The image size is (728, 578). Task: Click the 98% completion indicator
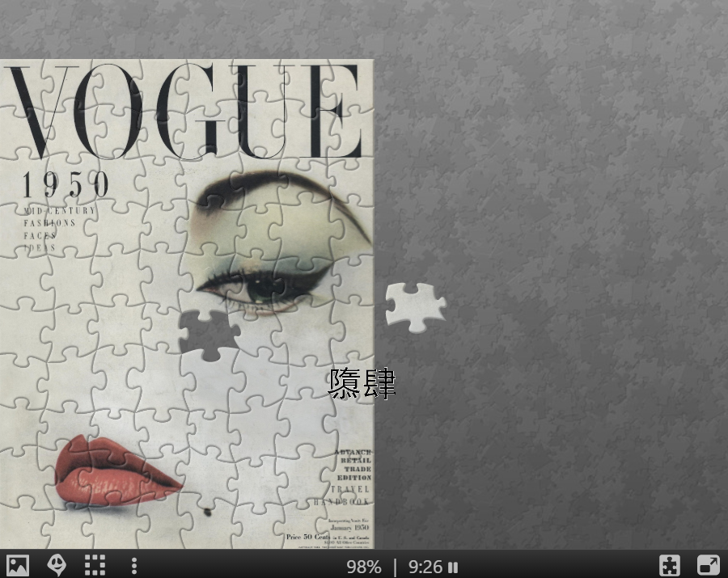coord(364,567)
